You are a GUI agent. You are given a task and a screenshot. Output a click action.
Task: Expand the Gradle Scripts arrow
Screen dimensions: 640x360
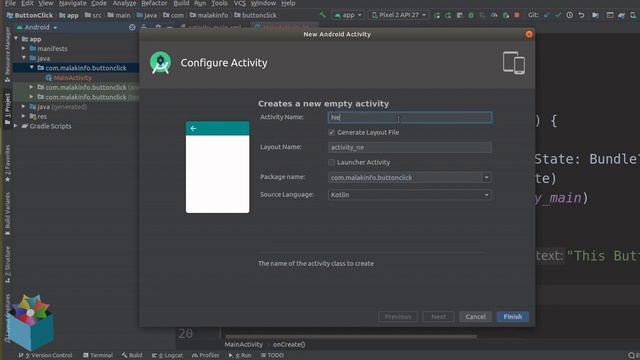click(x=16, y=126)
